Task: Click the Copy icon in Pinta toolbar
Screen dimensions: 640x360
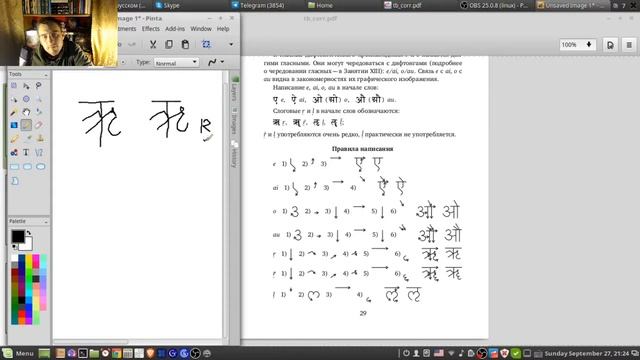Action: click(x=169, y=44)
